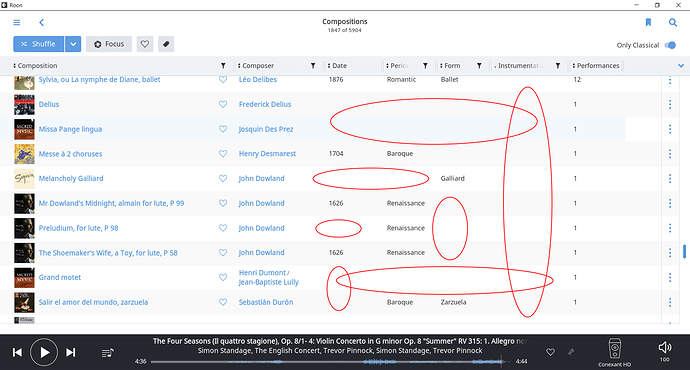Favorite Preludium for lute with heart
690x370 pixels.
tap(223, 228)
